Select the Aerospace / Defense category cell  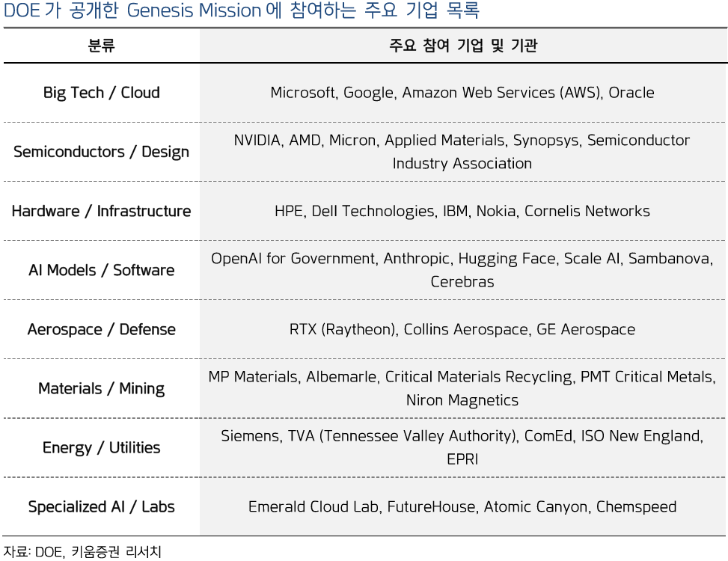[101, 329]
